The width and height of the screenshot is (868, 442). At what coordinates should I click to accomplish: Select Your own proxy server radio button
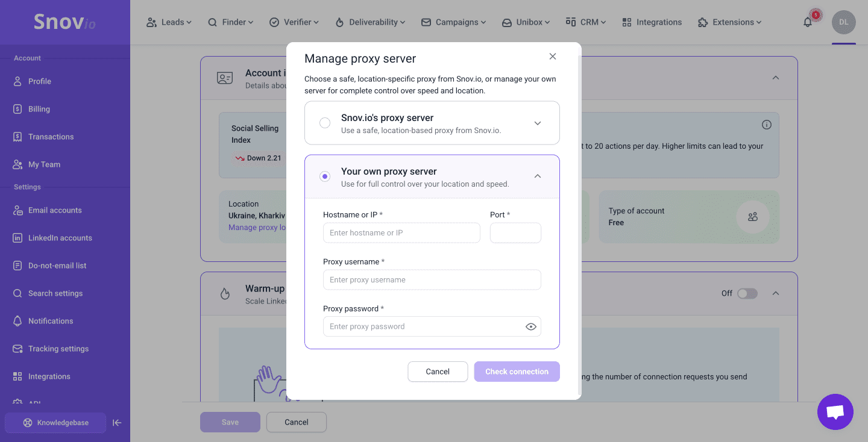point(325,176)
